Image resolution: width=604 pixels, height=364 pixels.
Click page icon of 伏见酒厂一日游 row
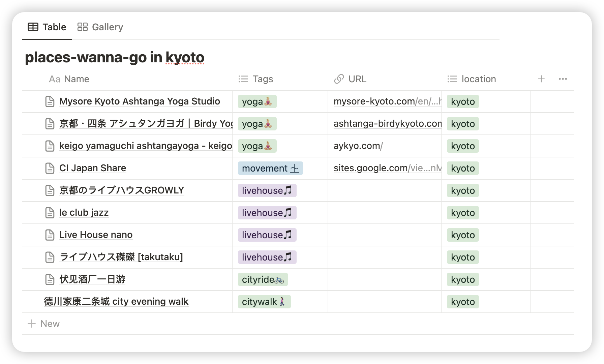click(50, 279)
